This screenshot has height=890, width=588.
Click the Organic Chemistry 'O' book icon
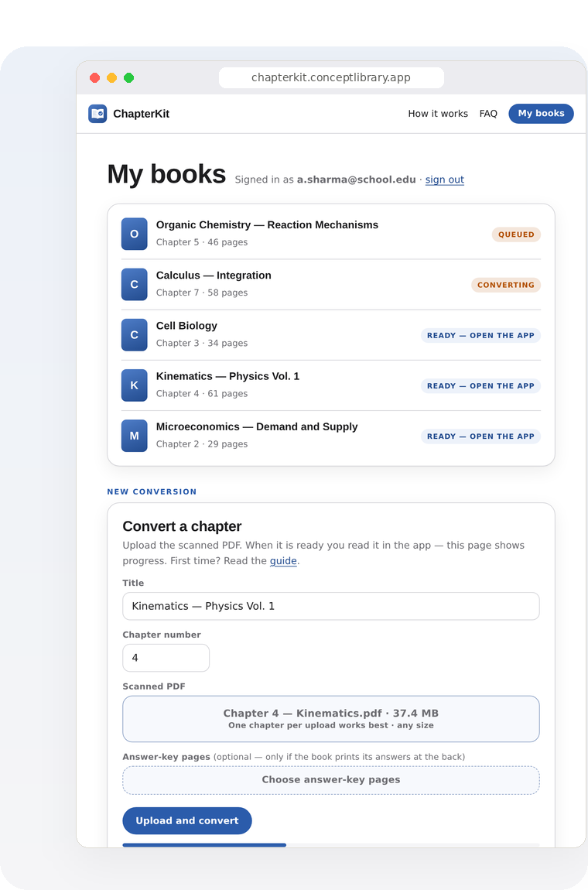(135, 234)
